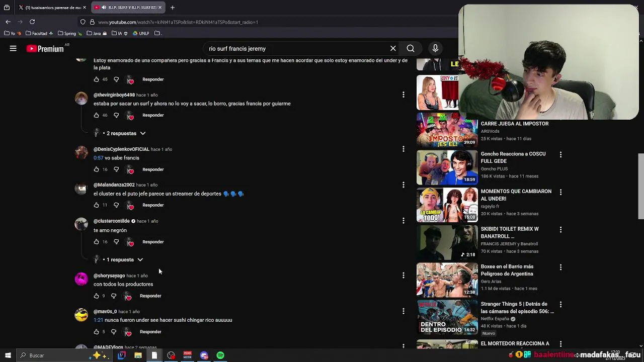Screen dimensions: 644x362
Task: Open options for 'MOMENTOS QUE CAMBIARON AL UNDER' video
Action: (x=560, y=192)
